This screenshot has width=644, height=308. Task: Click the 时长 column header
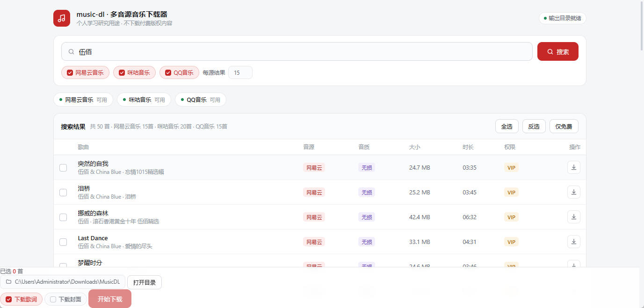point(468,147)
